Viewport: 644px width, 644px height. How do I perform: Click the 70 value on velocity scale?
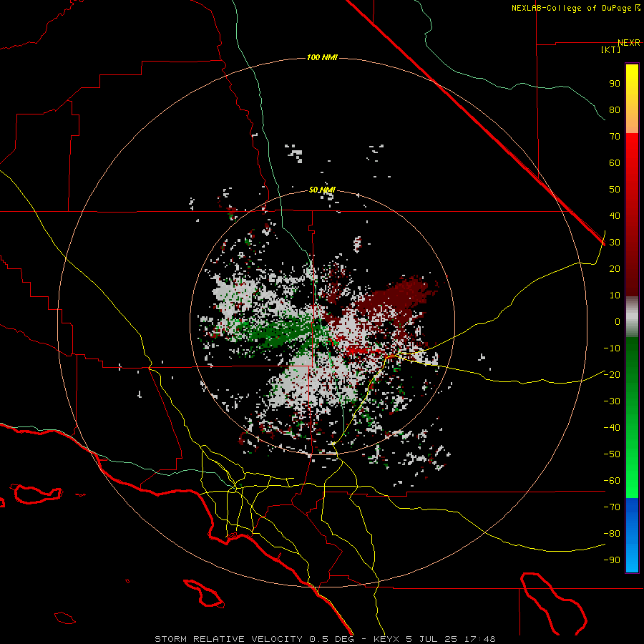click(615, 137)
